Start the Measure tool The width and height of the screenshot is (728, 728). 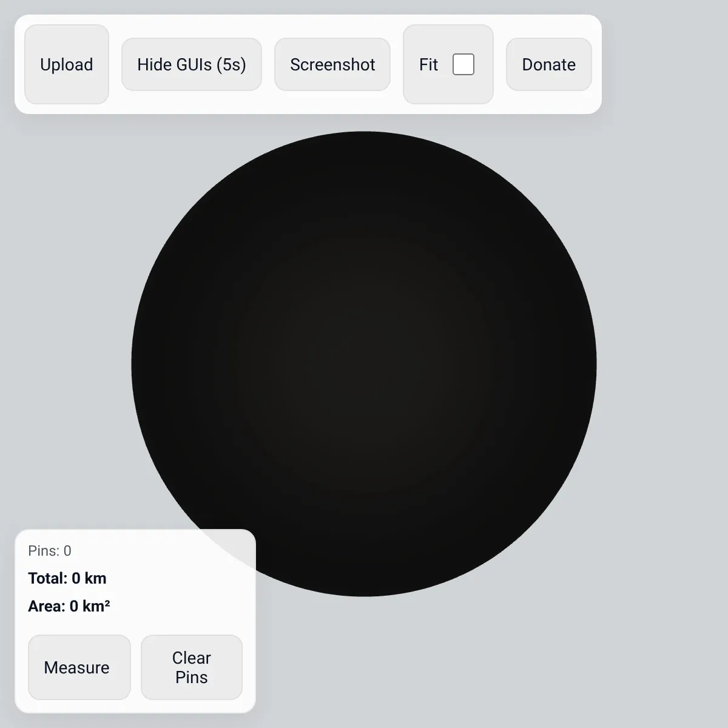click(79, 667)
